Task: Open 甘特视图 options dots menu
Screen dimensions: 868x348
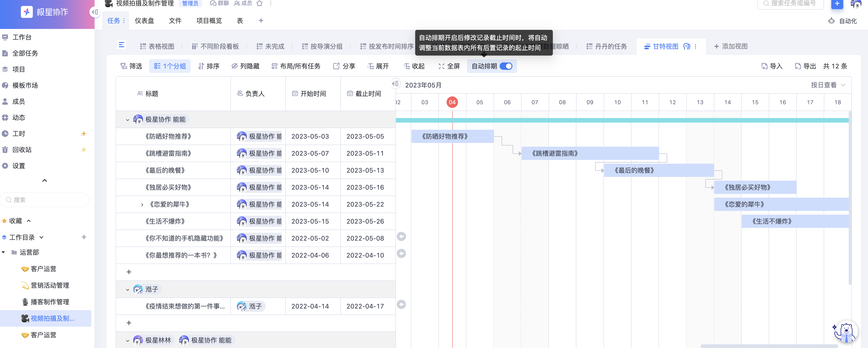Action: click(x=696, y=46)
